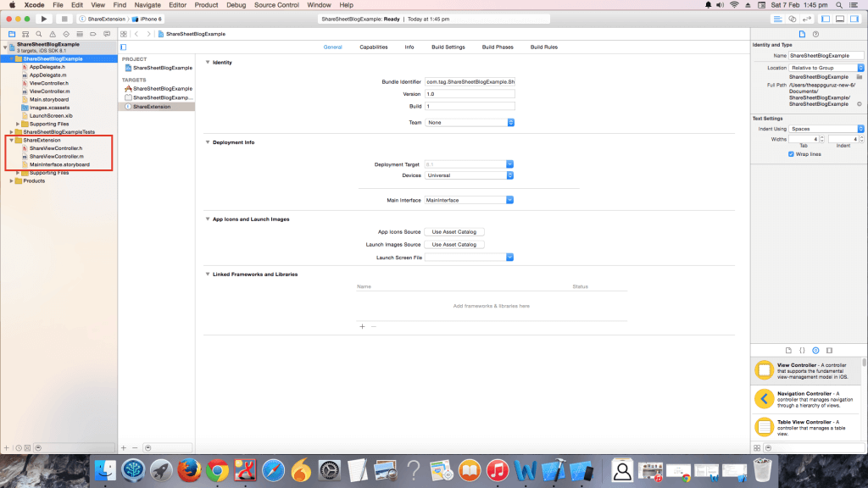This screenshot has height=488, width=868.
Task: Show the Object library
Action: click(815, 350)
